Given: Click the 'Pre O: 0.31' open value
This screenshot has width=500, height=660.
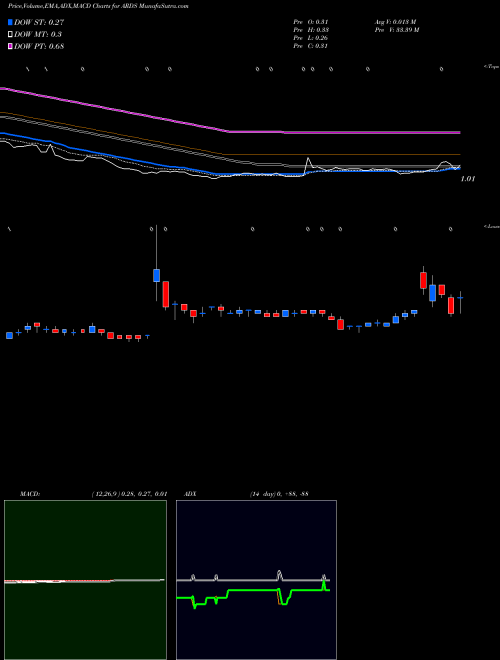Looking at the screenshot, I should click(311, 22).
